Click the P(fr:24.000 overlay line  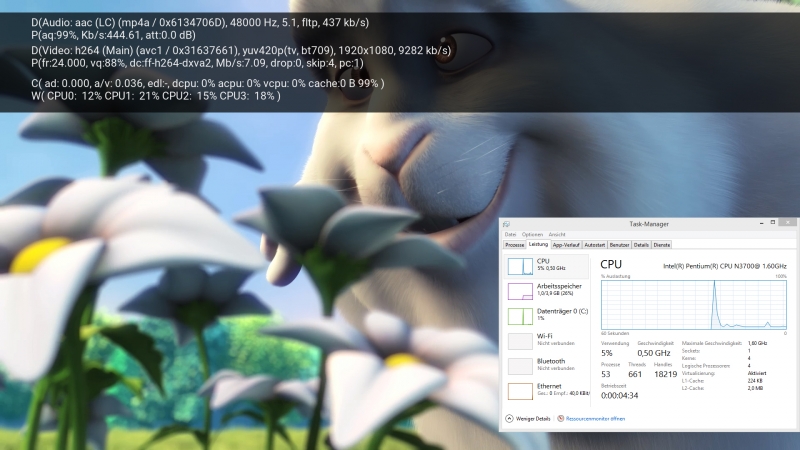(x=197, y=63)
